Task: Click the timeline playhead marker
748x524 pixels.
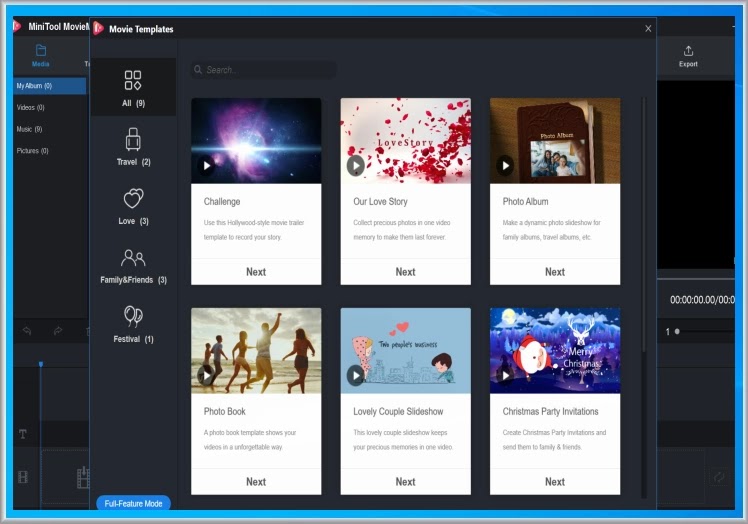Action: (41, 364)
